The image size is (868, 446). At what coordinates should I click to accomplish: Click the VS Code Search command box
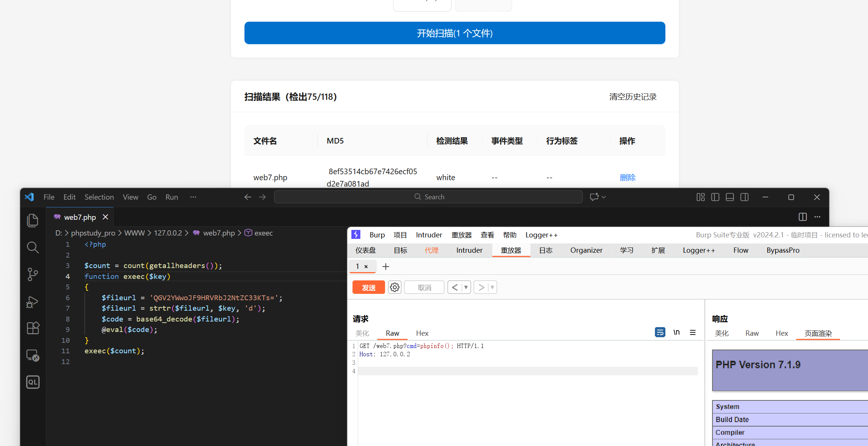pyautogui.click(x=428, y=197)
